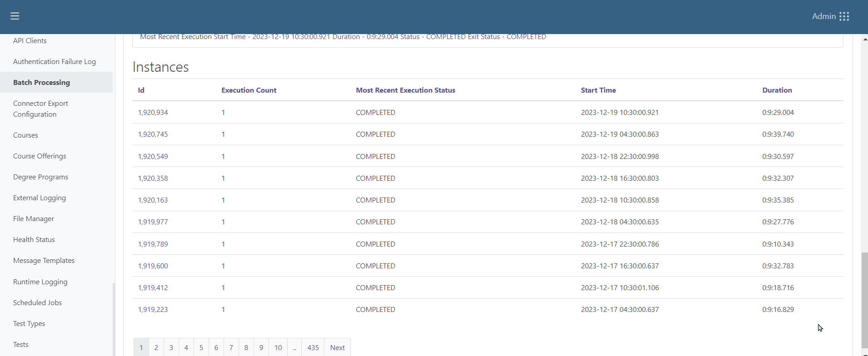Screen dimensions: 868x356
Task: Open Tests in sidebar
Action: pyautogui.click(x=21, y=345)
